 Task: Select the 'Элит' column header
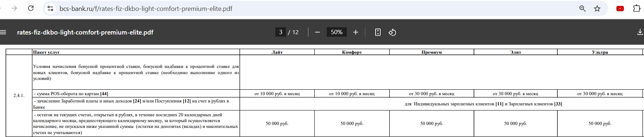(x=515, y=52)
